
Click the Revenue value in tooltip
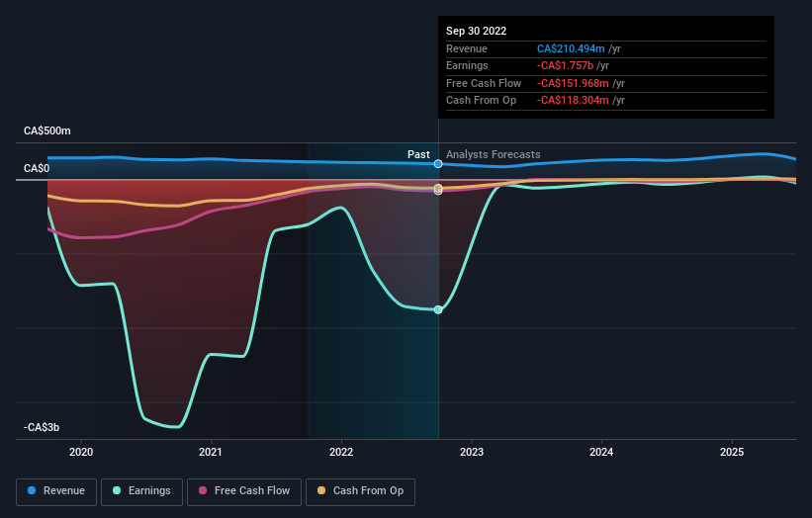click(571, 48)
